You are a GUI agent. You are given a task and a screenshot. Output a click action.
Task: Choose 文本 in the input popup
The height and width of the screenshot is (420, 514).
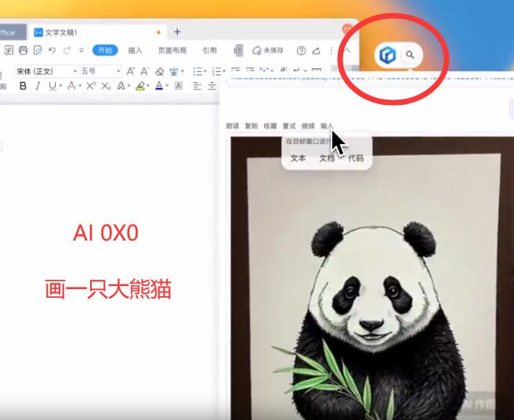298,158
